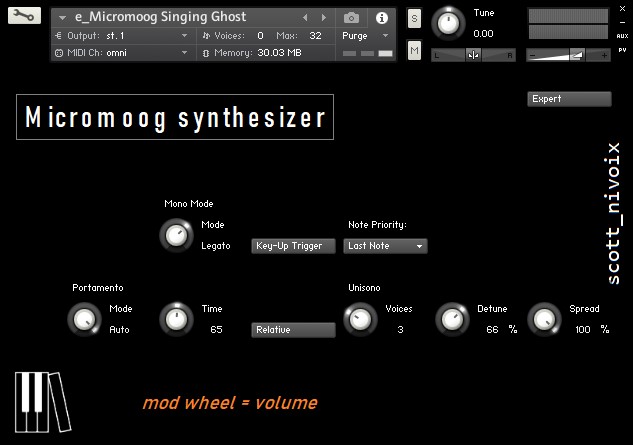Click the Output channel icon

tap(59, 36)
